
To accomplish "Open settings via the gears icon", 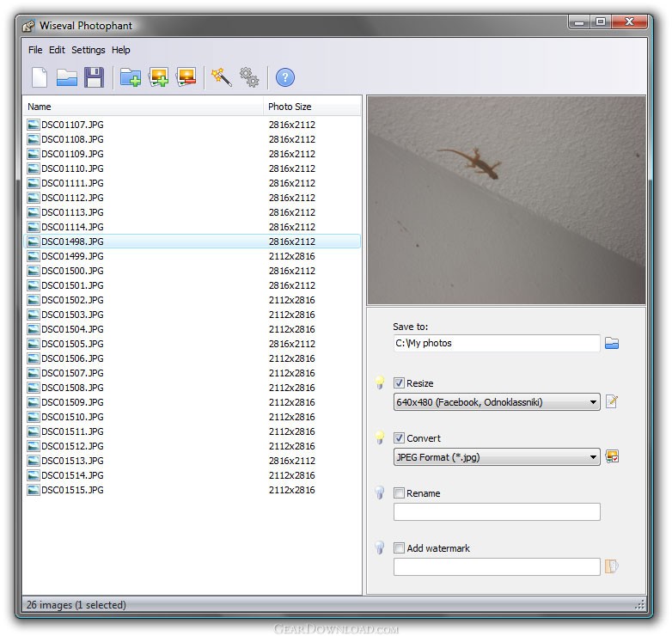I will pyautogui.click(x=249, y=77).
